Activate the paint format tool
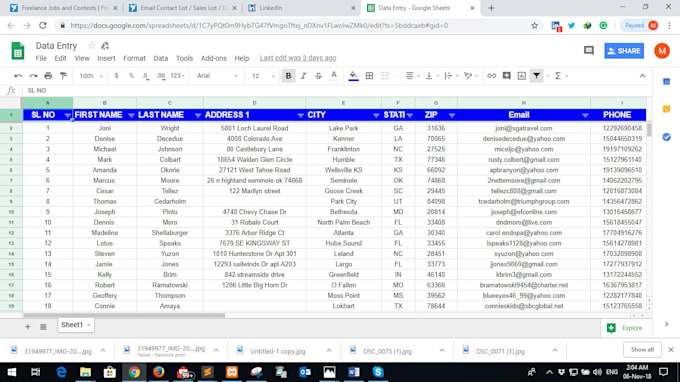The height and width of the screenshot is (382, 680). [64, 76]
